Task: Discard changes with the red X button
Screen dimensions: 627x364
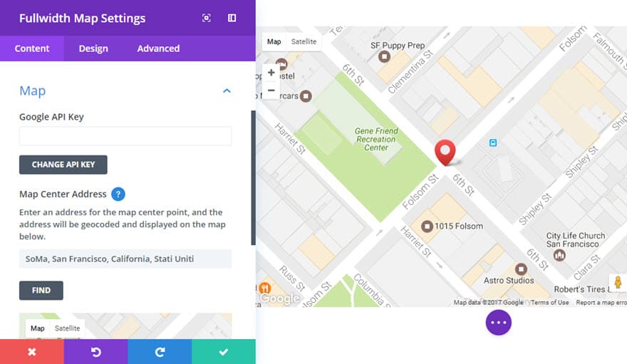Action: pyautogui.click(x=31, y=352)
